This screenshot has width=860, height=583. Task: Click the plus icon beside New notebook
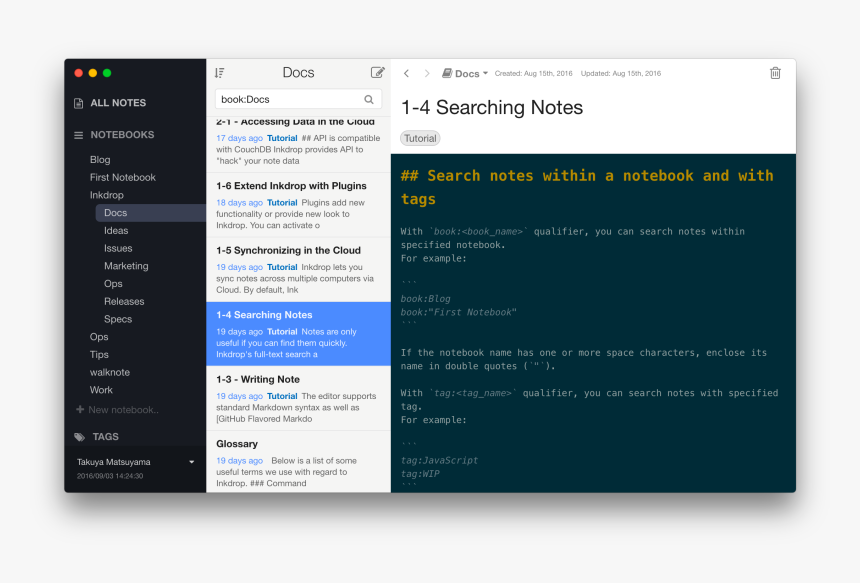tap(80, 410)
